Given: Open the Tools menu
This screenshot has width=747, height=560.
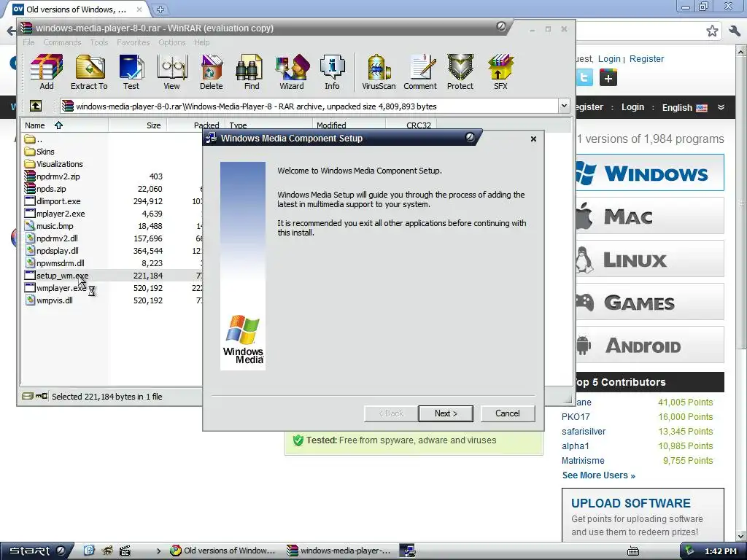Looking at the screenshot, I should [x=99, y=42].
